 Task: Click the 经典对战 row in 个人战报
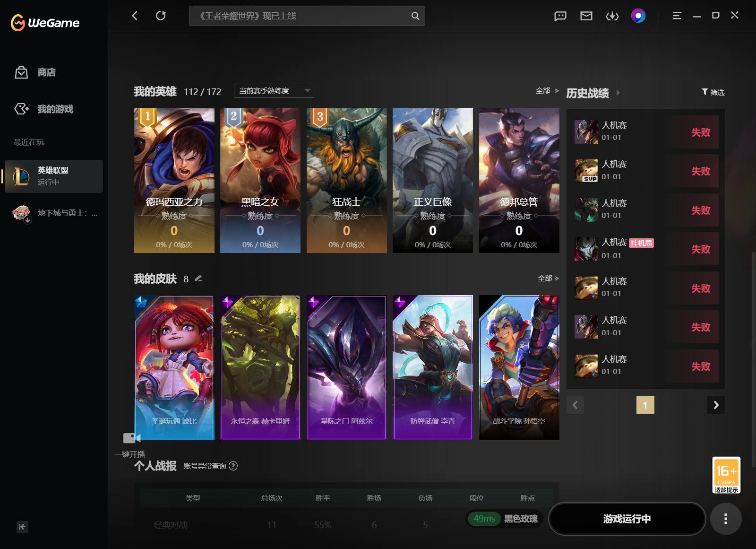346,525
